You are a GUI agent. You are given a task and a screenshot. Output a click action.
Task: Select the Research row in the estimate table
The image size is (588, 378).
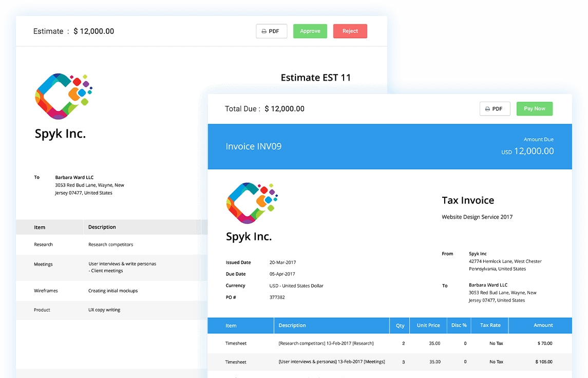click(44, 244)
